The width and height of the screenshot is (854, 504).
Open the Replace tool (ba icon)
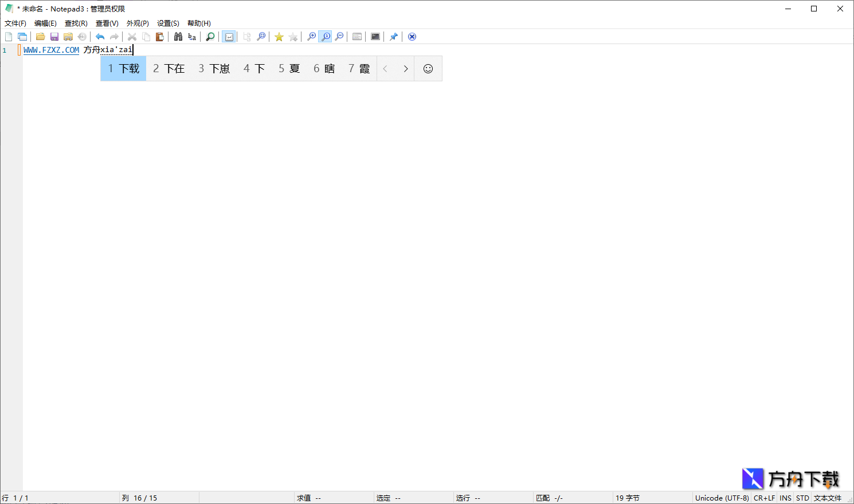[x=191, y=36]
